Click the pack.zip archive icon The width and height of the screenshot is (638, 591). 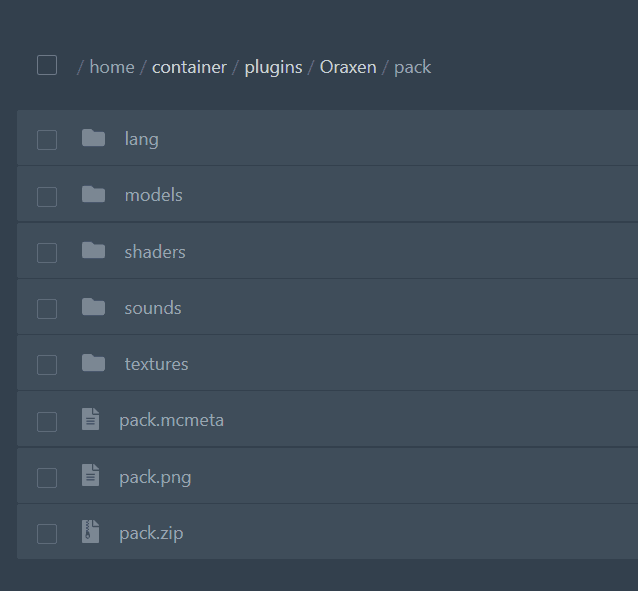pyautogui.click(x=91, y=532)
